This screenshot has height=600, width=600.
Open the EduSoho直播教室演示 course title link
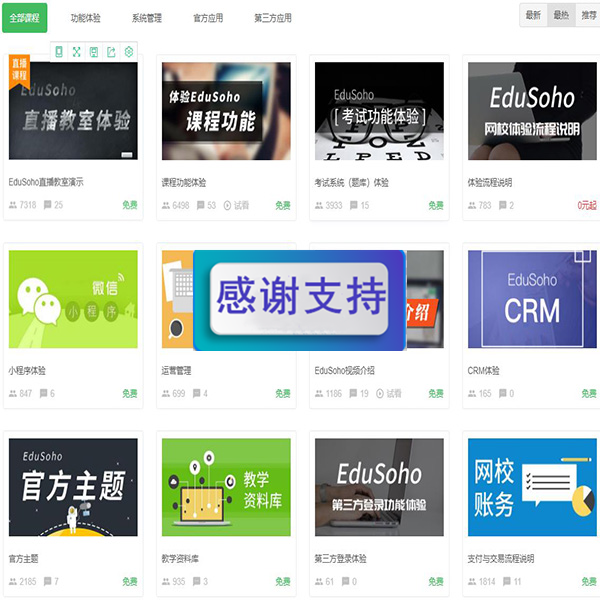pos(46,182)
